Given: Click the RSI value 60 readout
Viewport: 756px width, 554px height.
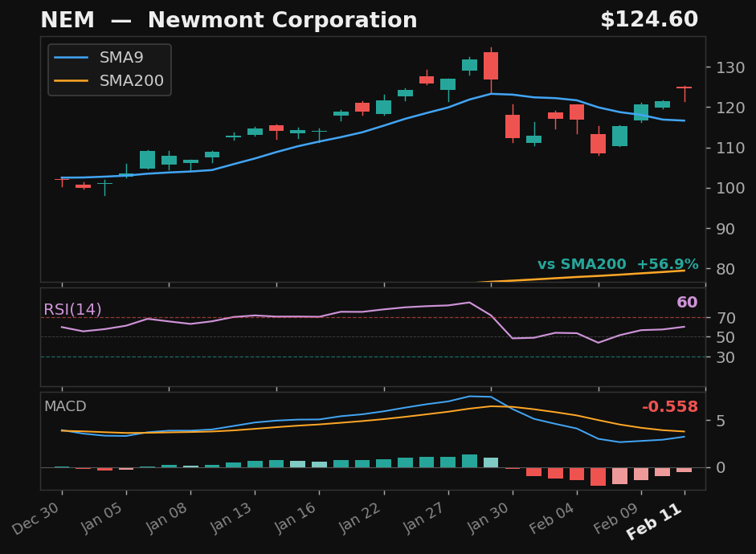Looking at the screenshot, I should click(x=687, y=303).
